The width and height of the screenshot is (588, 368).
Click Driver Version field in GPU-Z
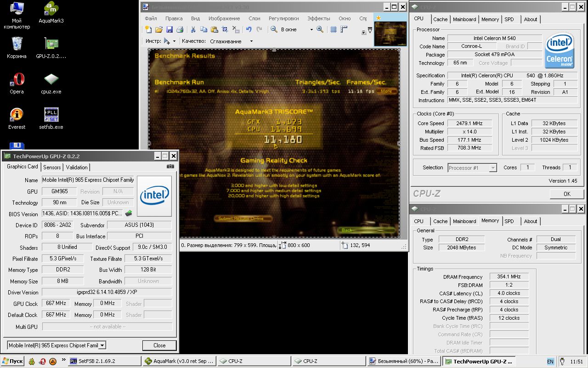pos(107,292)
